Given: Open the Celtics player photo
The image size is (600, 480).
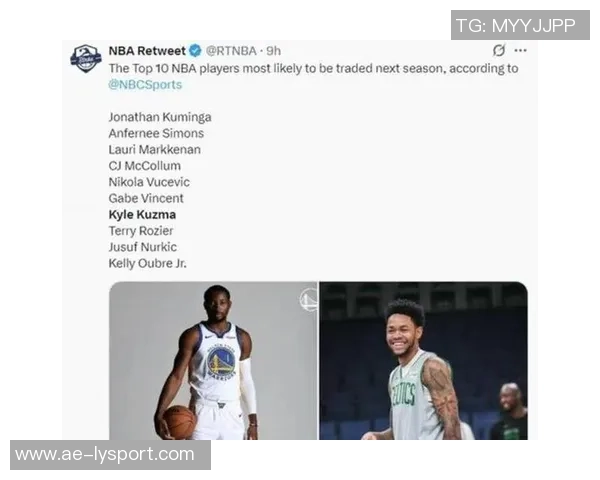Looking at the screenshot, I should point(424,361).
